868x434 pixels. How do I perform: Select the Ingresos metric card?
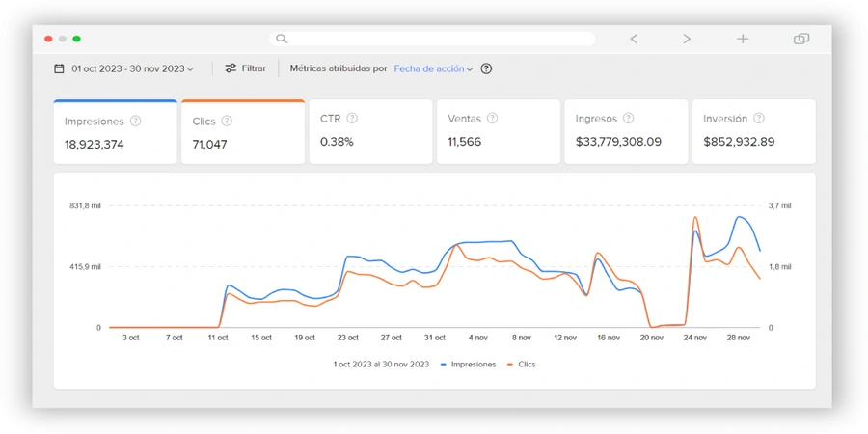click(626, 132)
